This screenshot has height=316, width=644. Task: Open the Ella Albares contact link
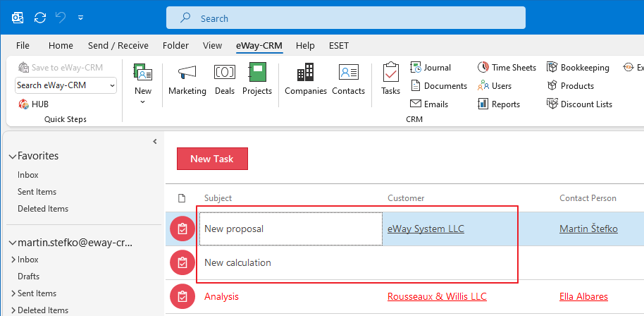coord(583,297)
